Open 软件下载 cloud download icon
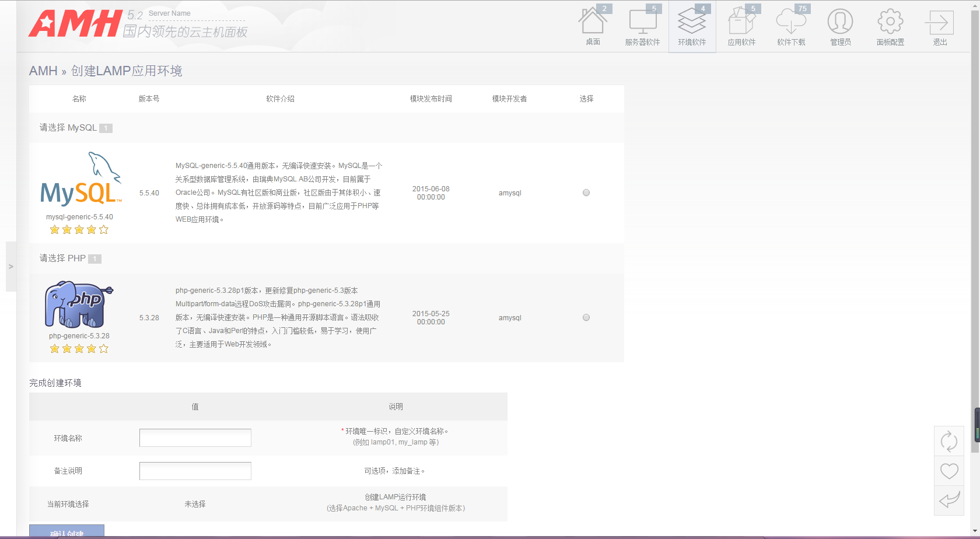 click(791, 26)
